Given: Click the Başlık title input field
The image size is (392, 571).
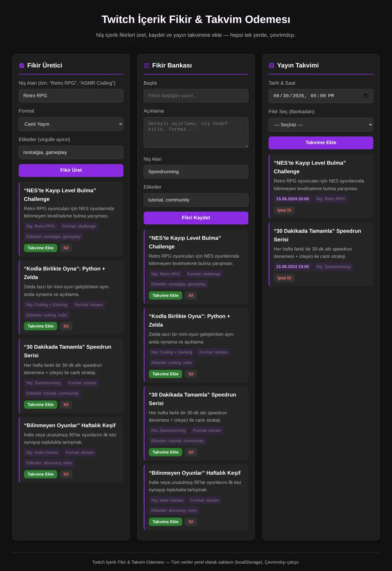Looking at the screenshot, I should click(x=196, y=95).
